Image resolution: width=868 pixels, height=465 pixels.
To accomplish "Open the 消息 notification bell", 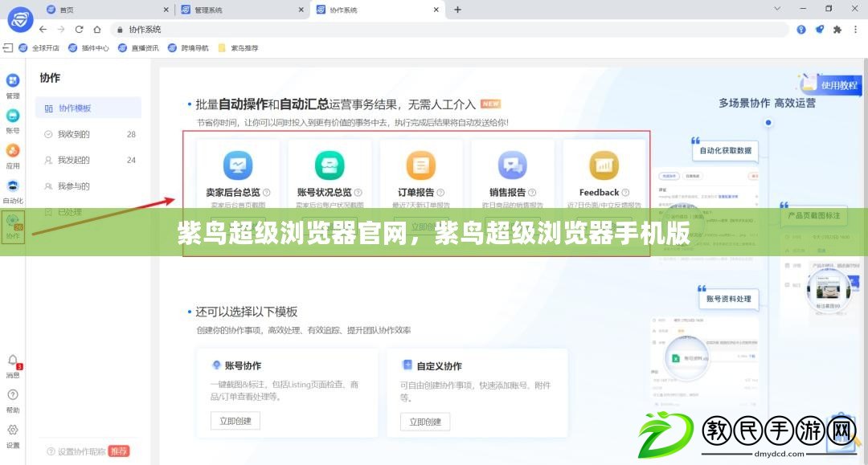I will [x=13, y=361].
